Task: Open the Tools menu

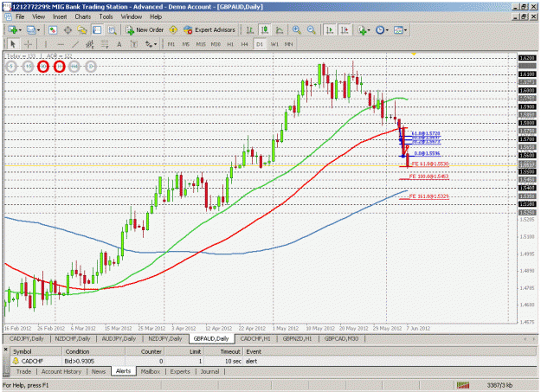Action: click(x=106, y=16)
